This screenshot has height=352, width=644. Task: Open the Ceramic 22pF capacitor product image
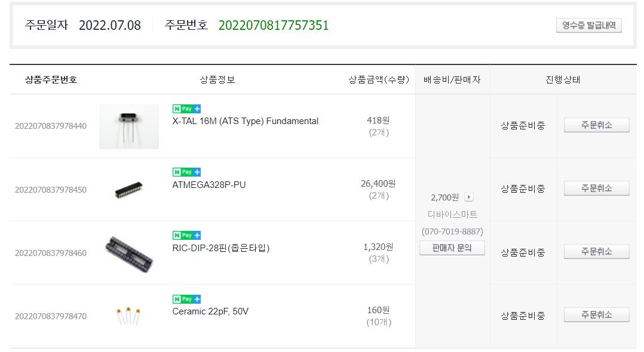[128, 316]
